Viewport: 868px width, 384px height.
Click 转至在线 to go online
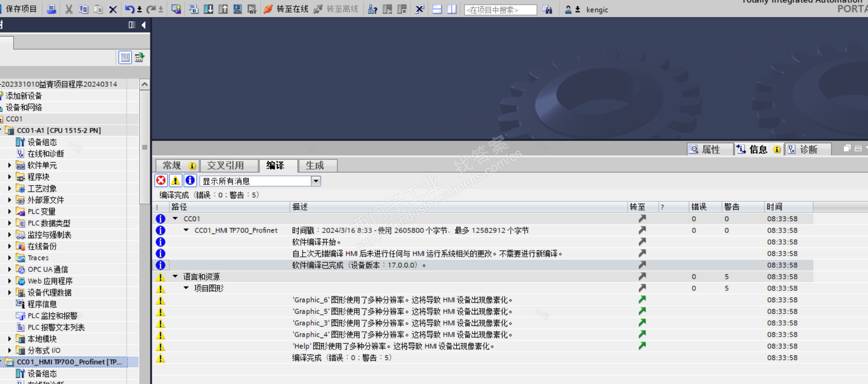pyautogui.click(x=286, y=9)
